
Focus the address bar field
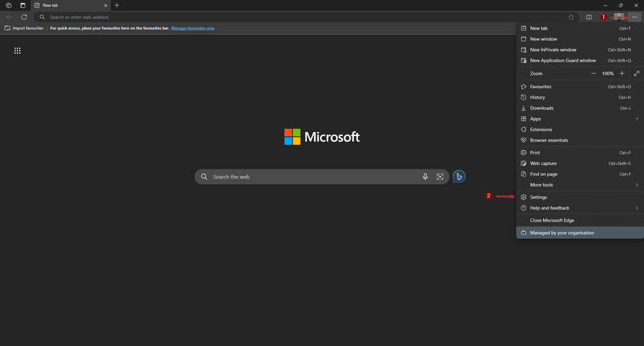[306, 17]
